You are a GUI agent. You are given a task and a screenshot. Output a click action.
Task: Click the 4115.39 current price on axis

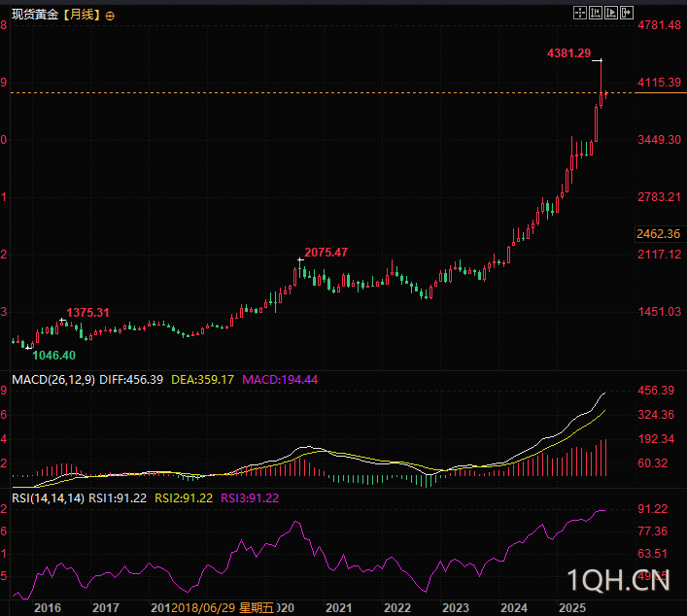pos(659,83)
